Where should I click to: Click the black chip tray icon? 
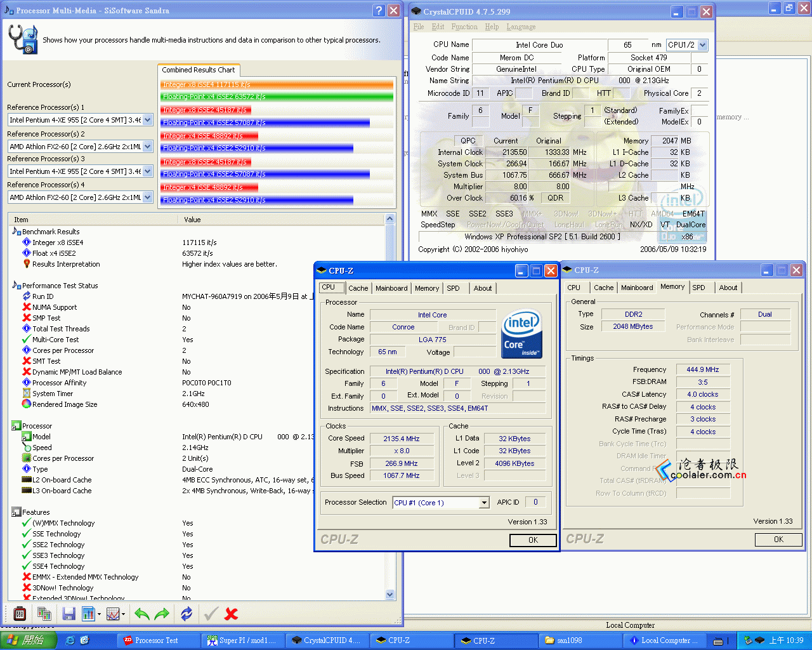(759, 640)
